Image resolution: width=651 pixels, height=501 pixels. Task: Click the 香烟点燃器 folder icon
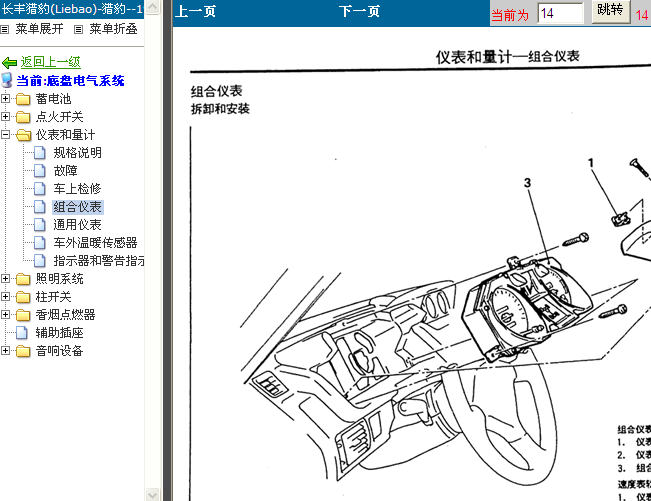pyautogui.click(x=23, y=315)
